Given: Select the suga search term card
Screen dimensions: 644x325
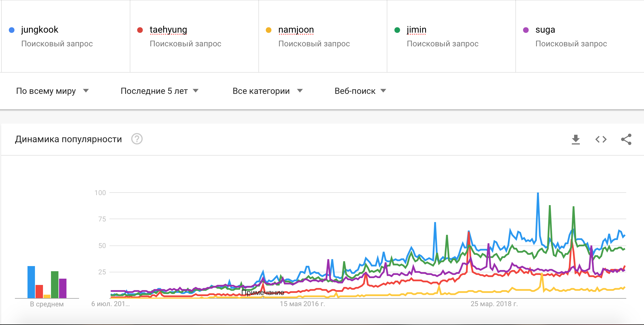Looking at the screenshot, I should point(580,36).
